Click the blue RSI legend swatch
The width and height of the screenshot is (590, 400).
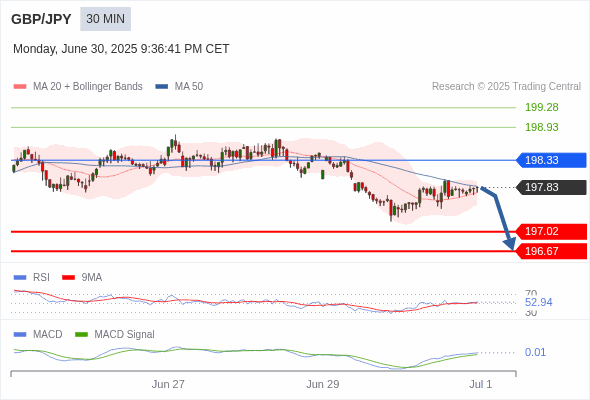20,278
